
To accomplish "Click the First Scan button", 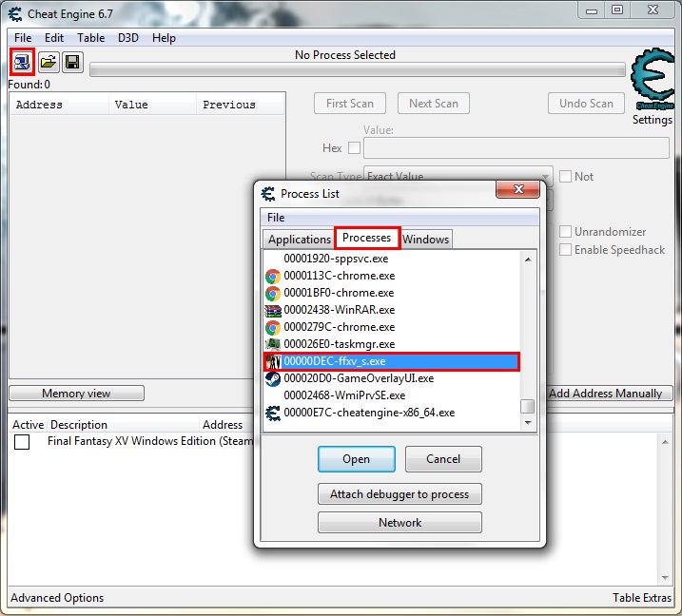I will (350, 104).
